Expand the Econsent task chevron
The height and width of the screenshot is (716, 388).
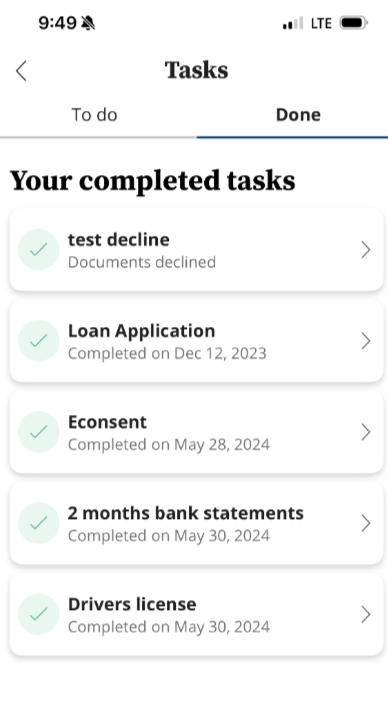point(365,432)
